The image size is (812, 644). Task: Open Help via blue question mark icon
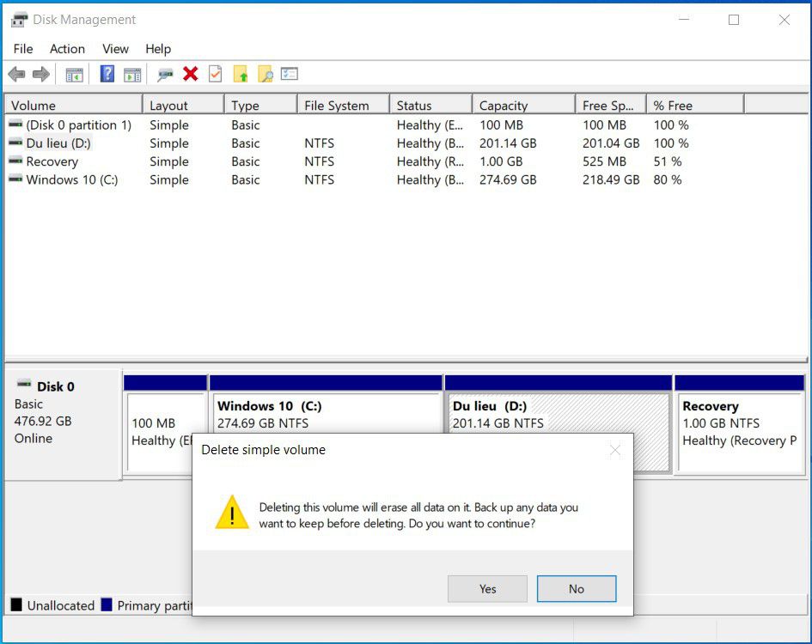107,75
